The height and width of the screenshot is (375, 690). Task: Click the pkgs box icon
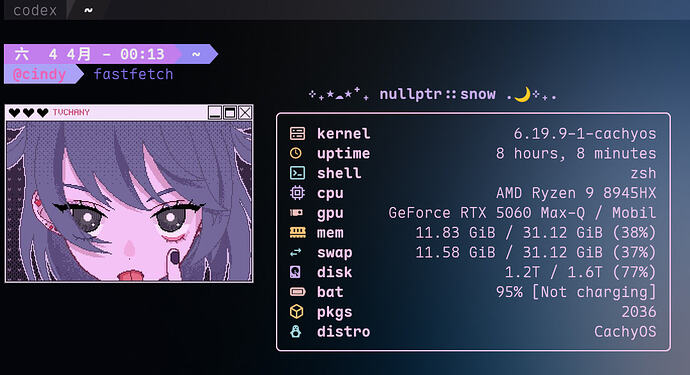pos(297,312)
